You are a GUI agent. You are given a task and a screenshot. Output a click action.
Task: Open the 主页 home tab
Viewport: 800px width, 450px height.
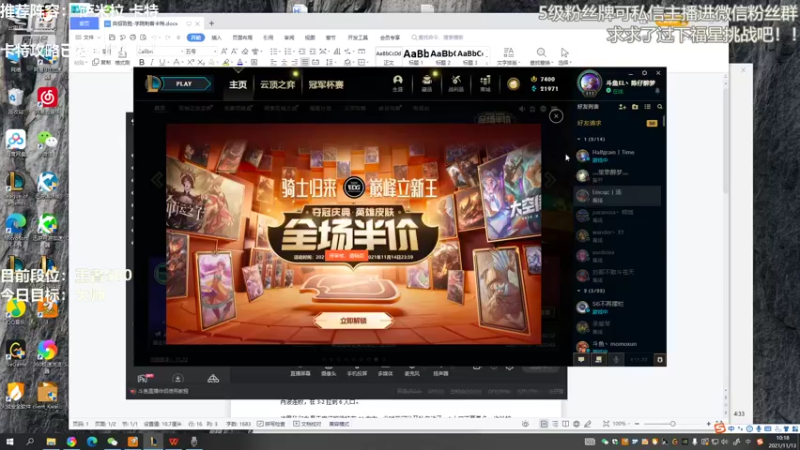(x=238, y=84)
